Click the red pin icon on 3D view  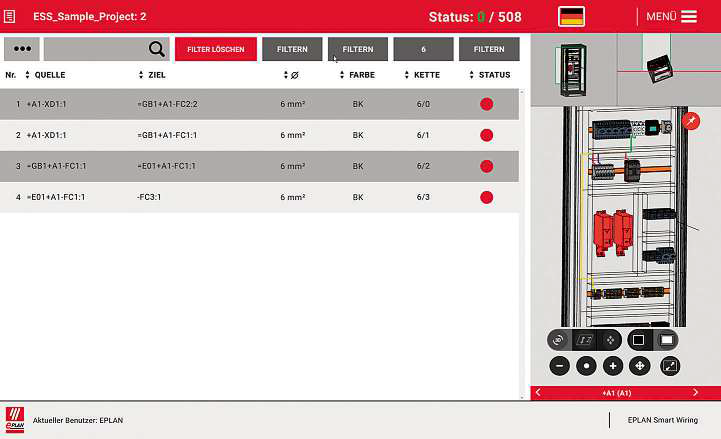tap(691, 121)
